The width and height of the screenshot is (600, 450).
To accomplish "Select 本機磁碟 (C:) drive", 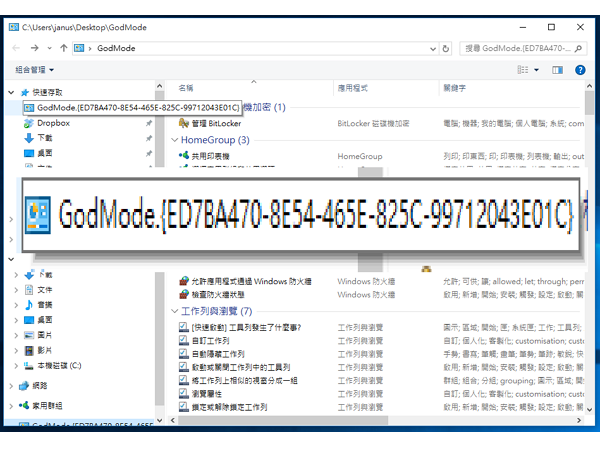I will (59, 366).
